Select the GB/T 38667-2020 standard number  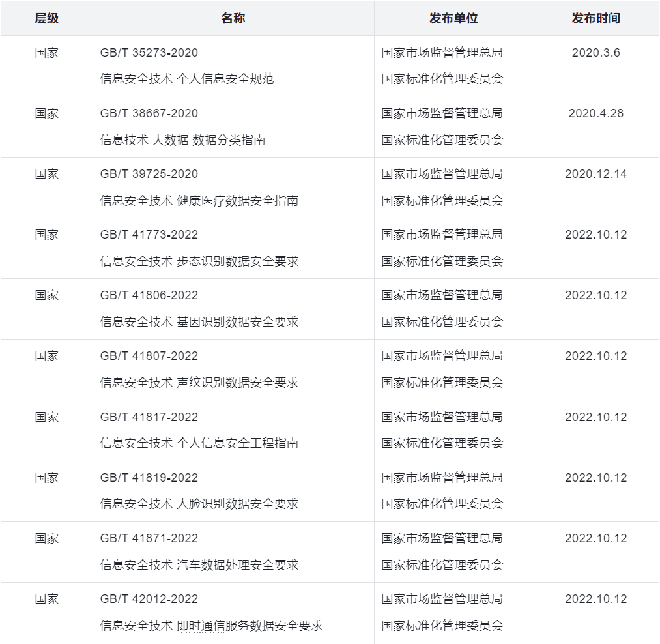tap(149, 113)
